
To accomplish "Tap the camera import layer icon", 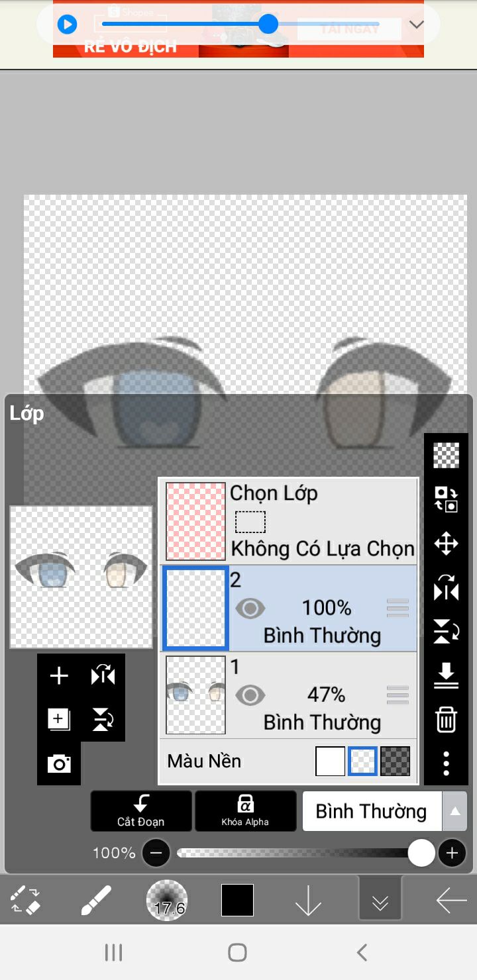I will pyautogui.click(x=59, y=764).
